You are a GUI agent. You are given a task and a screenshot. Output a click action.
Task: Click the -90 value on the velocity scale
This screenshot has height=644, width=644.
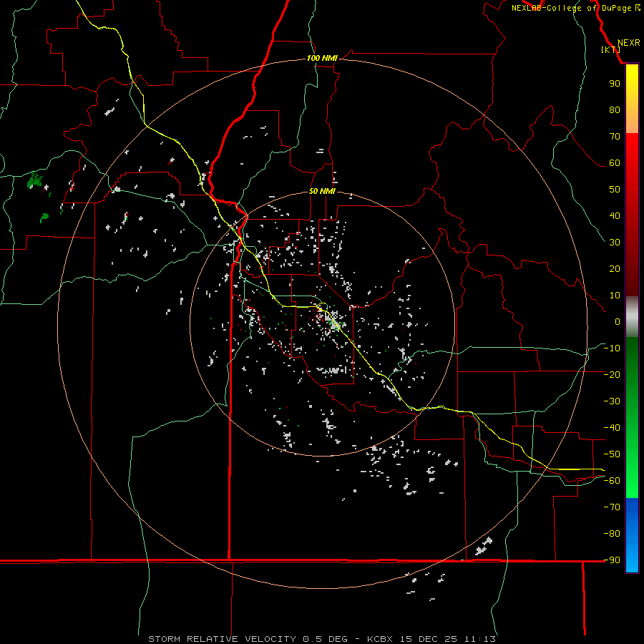coord(612,560)
